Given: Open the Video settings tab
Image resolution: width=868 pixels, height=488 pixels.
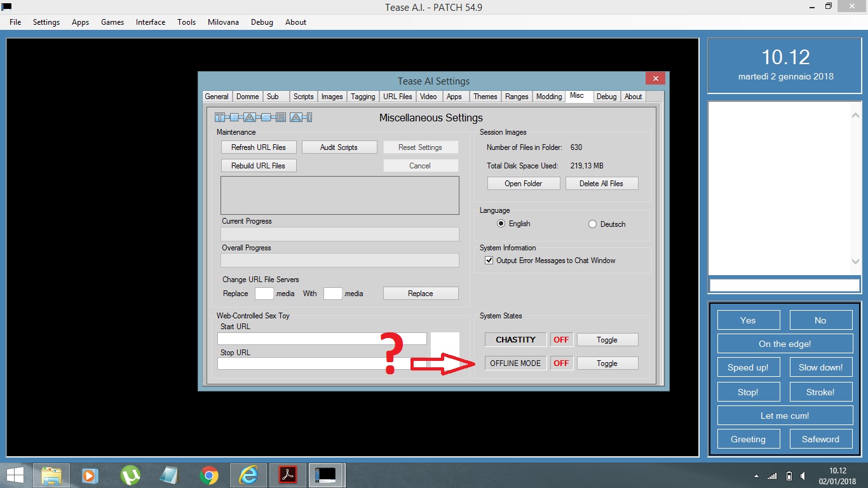Looking at the screenshot, I should pos(428,97).
